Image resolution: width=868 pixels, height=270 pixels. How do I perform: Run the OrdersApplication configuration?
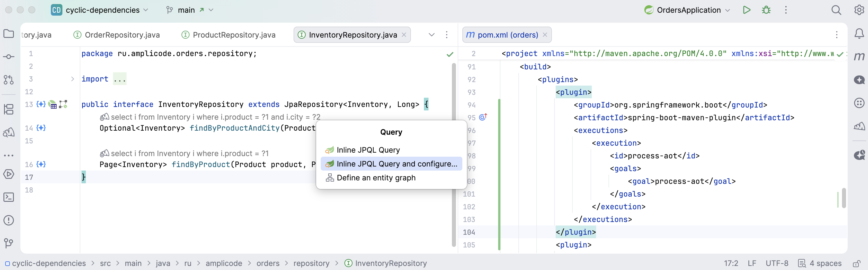click(746, 10)
